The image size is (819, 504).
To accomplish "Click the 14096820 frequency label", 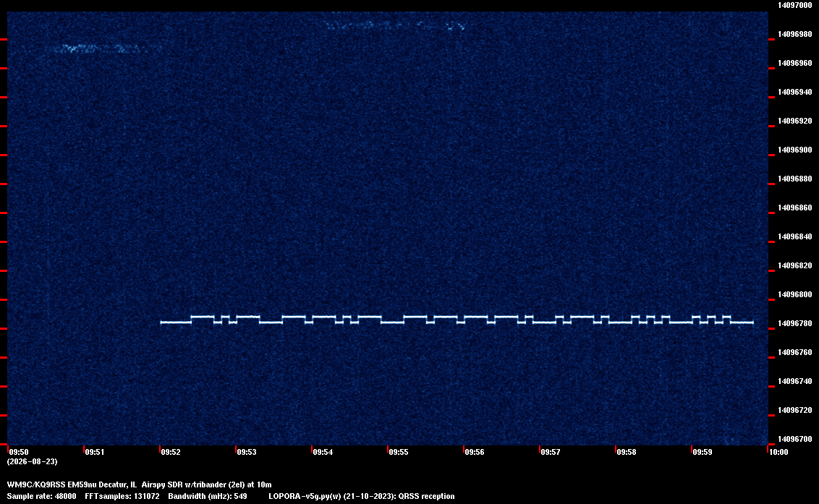I will (x=794, y=265).
